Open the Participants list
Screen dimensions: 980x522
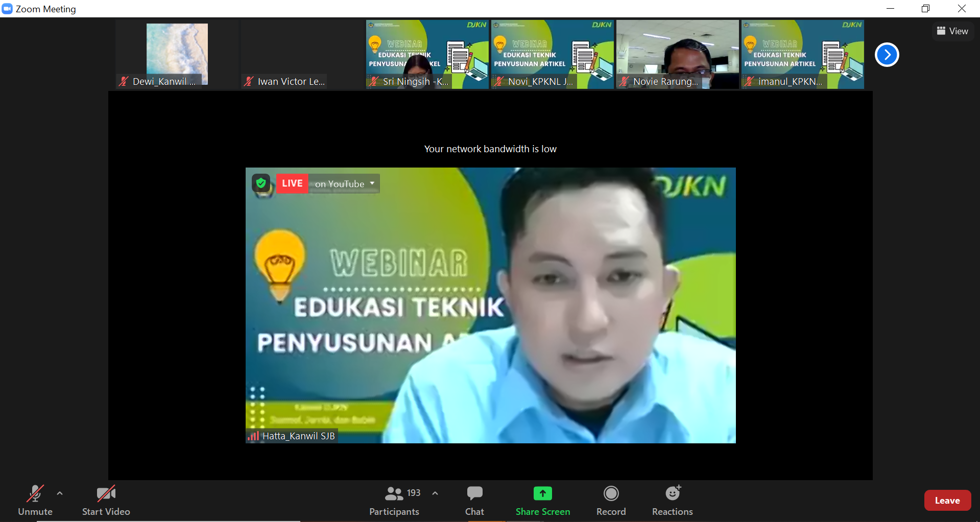point(394,500)
